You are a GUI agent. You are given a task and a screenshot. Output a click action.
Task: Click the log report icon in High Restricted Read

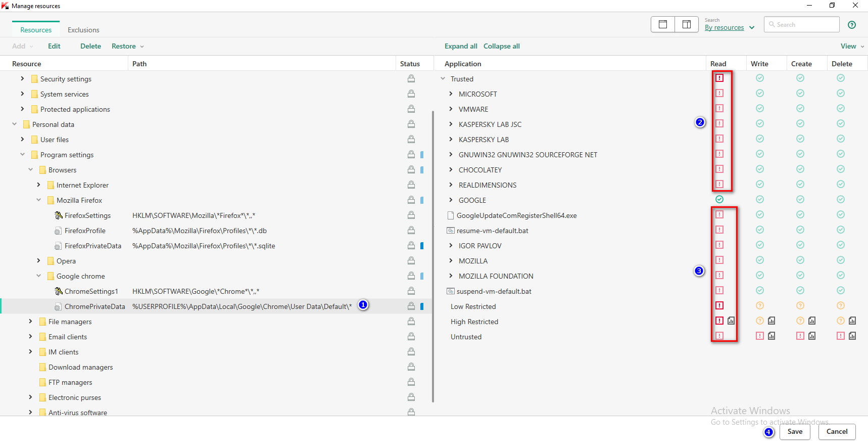pyautogui.click(x=731, y=321)
